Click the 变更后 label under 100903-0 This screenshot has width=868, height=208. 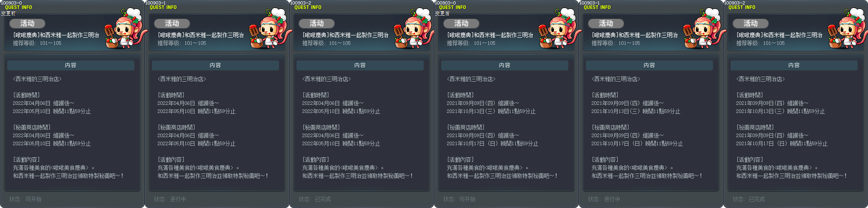pyautogui.click(x=442, y=13)
